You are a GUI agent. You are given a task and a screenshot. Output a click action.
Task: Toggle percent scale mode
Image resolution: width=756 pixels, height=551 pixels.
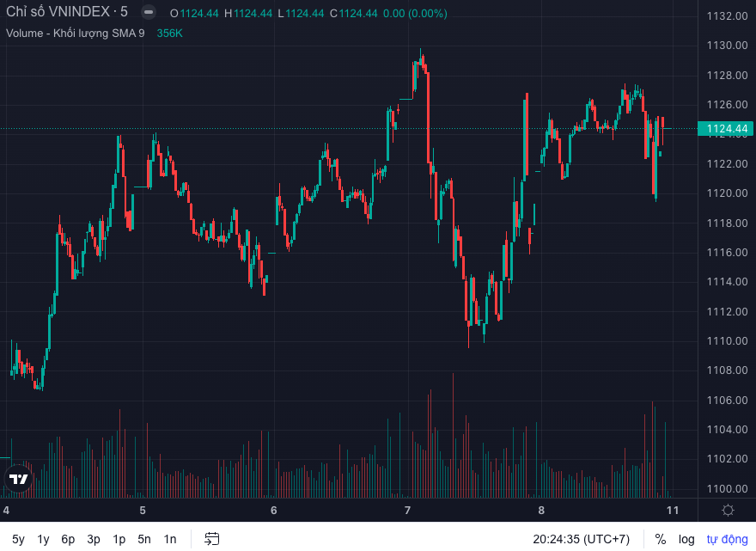tap(660, 539)
